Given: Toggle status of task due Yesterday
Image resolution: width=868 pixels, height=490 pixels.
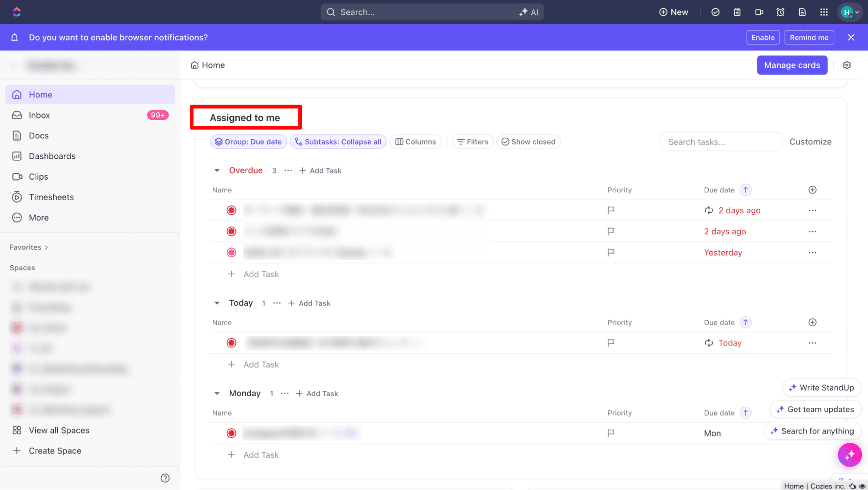Looking at the screenshot, I should click(x=231, y=253).
